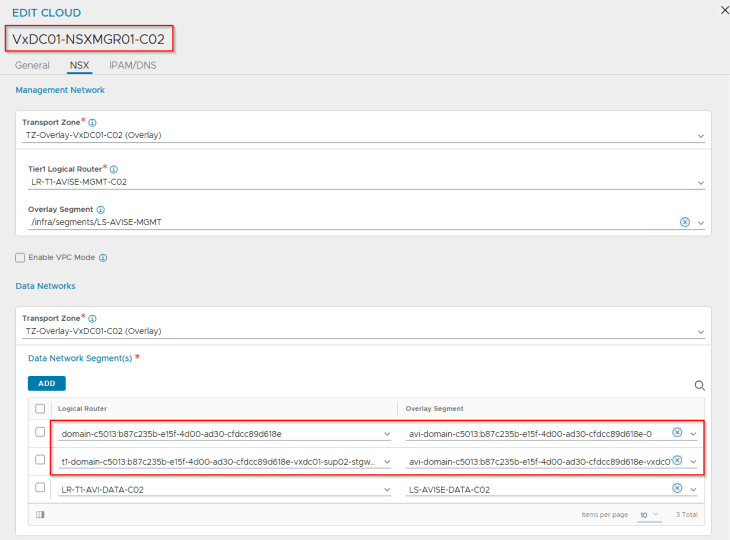Screen dimensions: 730x540
Task: Toggle the select-all checkbox in table header
Action: click(40, 408)
